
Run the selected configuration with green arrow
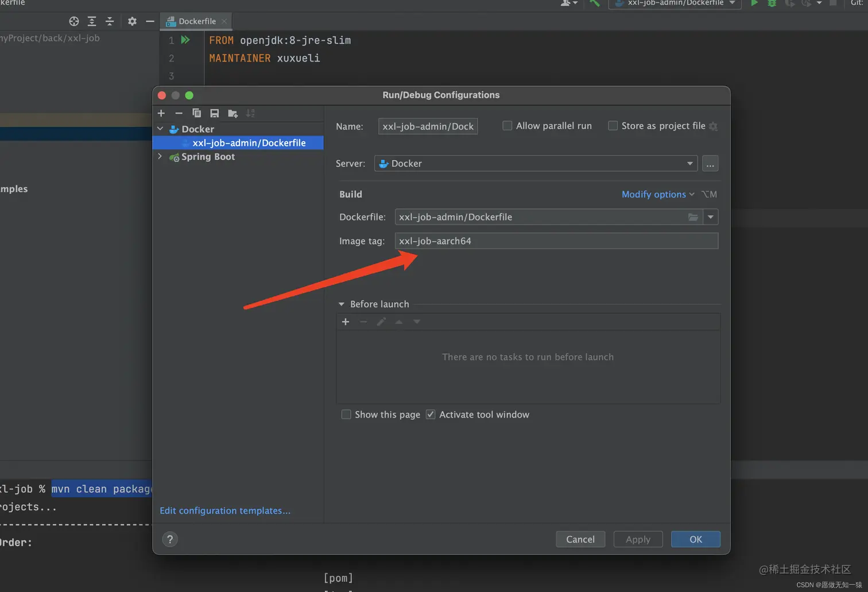(754, 3)
